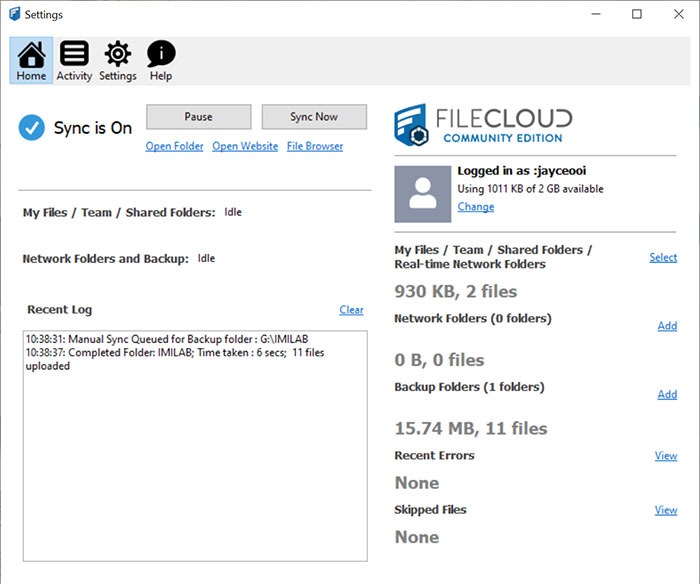700x584 pixels.
Task: Launch the File Browser link
Action: (315, 146)
